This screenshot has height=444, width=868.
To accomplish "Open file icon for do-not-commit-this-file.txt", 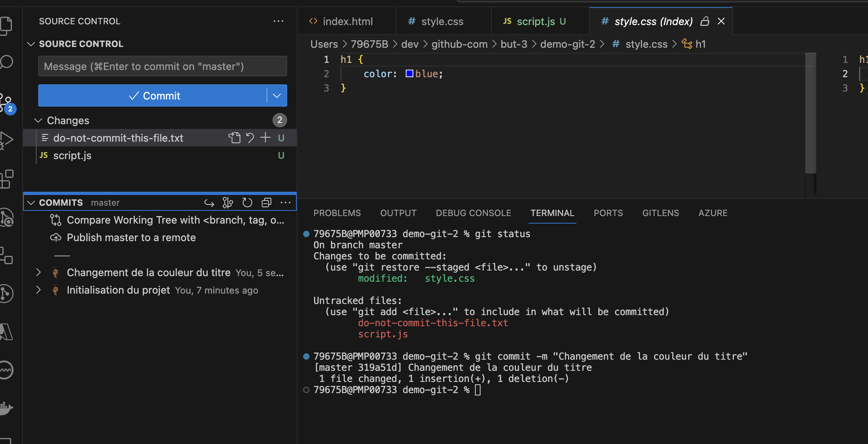I will (234, 138).
